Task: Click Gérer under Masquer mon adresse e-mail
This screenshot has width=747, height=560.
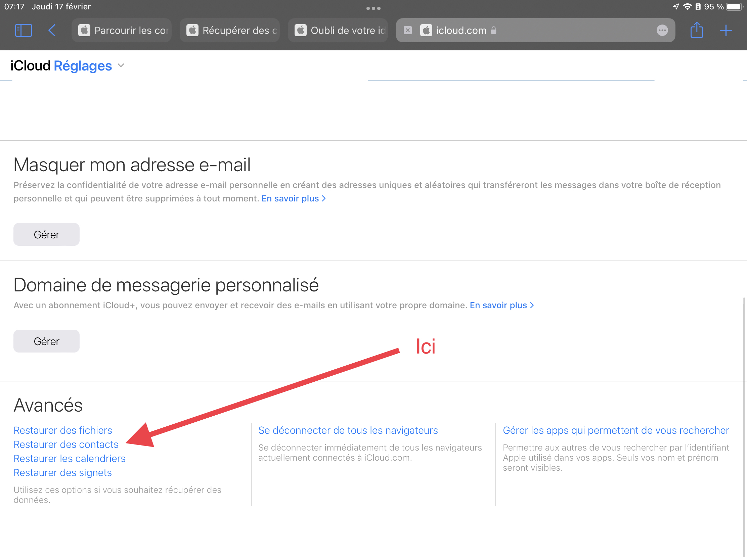Action: coord(47,234)
